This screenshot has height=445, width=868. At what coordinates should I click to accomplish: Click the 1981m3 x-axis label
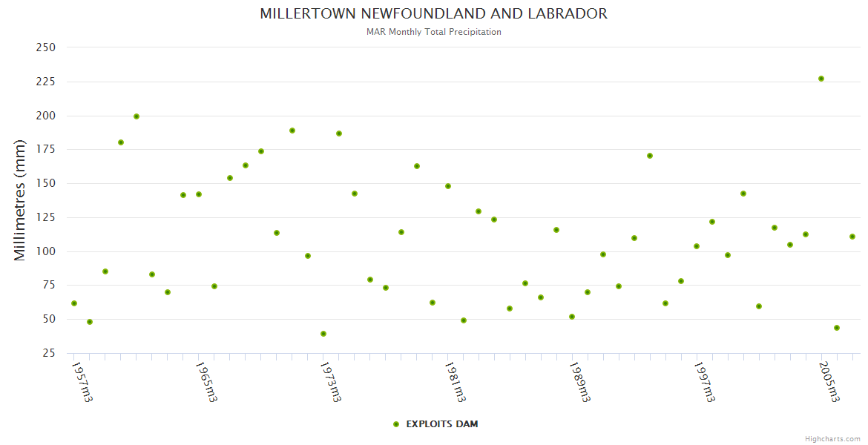click(455, 381)
